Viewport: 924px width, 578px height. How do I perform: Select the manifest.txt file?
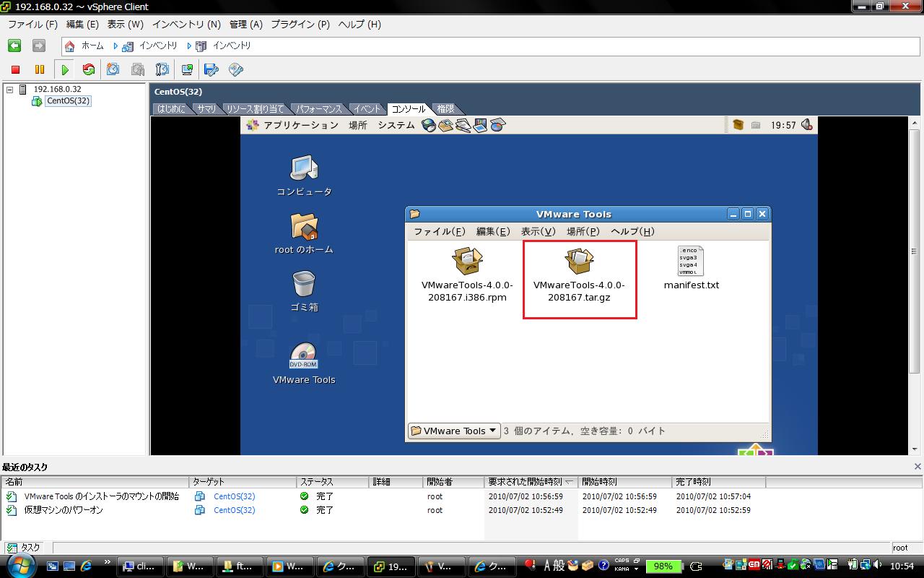(x=692, y=268)
